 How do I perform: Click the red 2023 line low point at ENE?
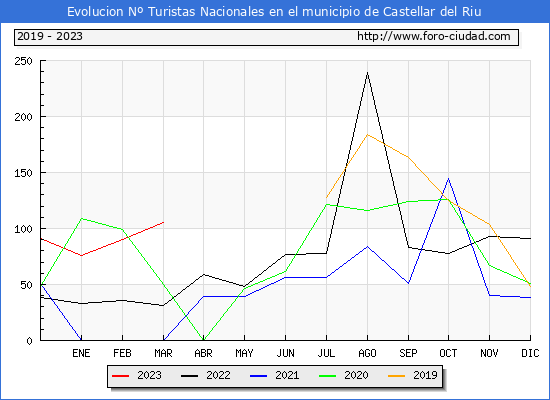click(81, 255)
